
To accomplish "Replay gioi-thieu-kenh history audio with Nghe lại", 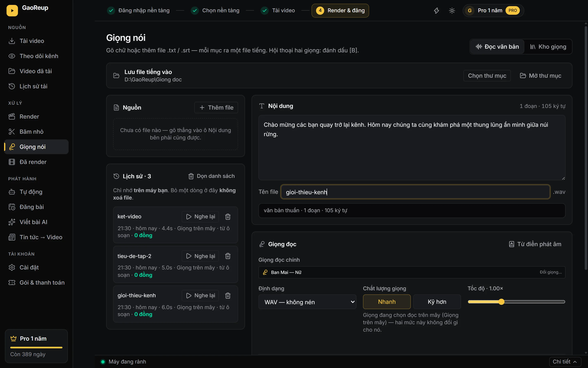I will pyautogui.click(x=200, y=295).
